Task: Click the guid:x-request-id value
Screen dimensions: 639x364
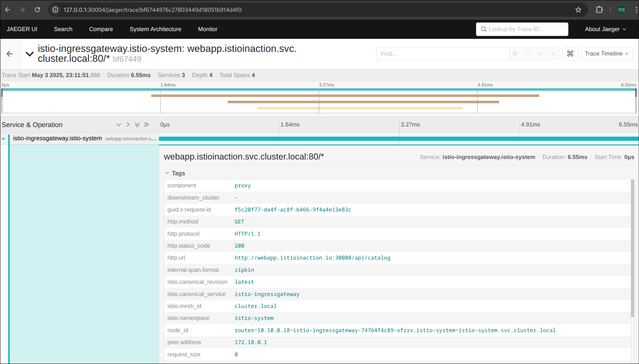Action: pos(293,210)
